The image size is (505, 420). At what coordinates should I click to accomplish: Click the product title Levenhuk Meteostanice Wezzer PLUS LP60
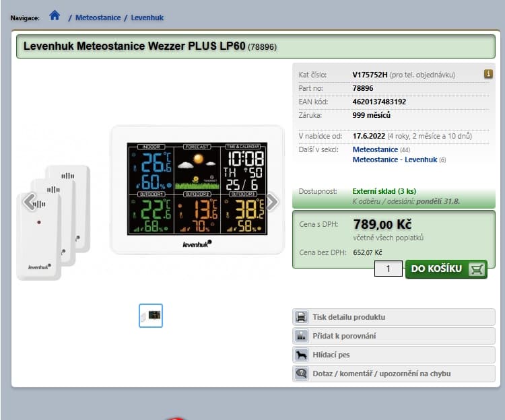click(134, 46)
